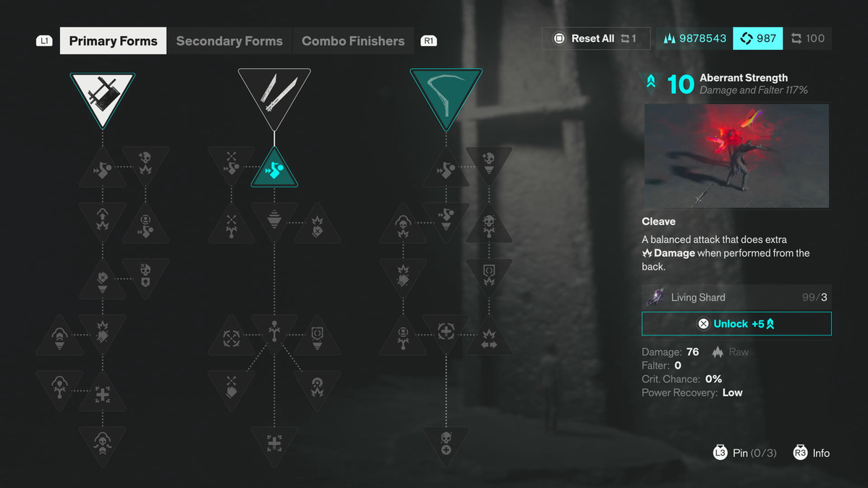The image size is (868, 488).
Task: Click the level 10 aberrant indicator
Action: click(x=671, y=84)
